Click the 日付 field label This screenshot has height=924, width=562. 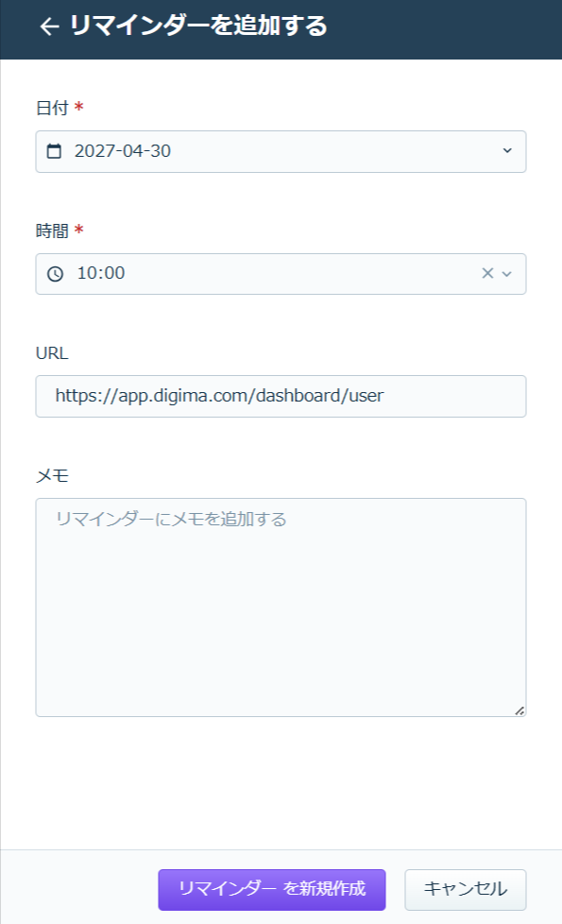coord(53,108)
